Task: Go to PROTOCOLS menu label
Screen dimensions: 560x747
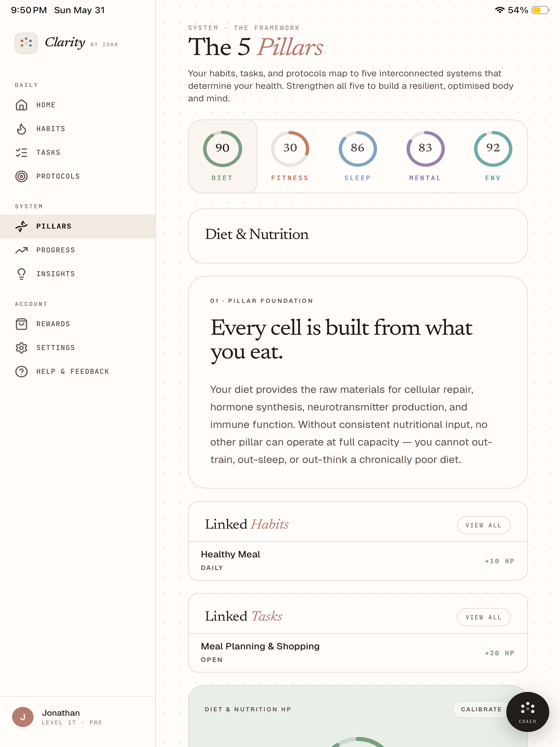Action: tap(58, 176)
